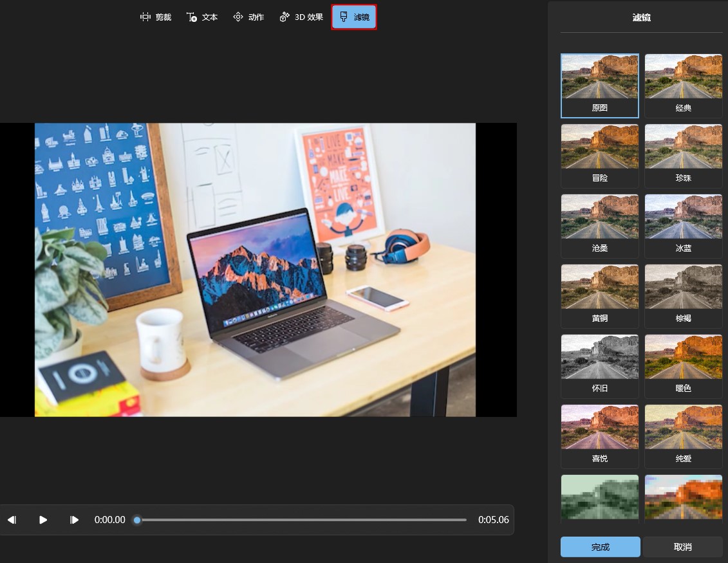Apply the 怀旧 black-and-white filter
This screenshot has width=728, height=563.
[599, 366]
